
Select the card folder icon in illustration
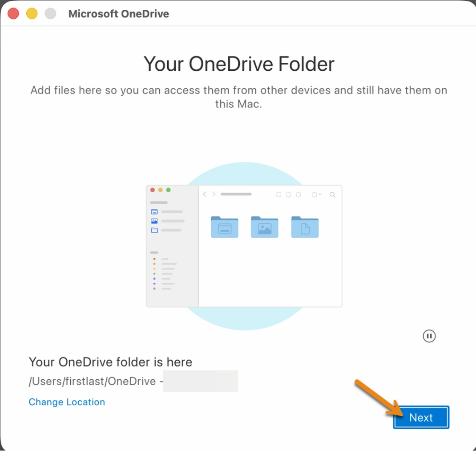tap(225, 227)
